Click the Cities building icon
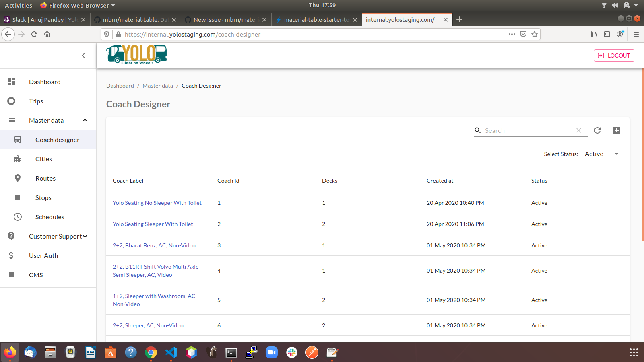The height and width of the screenshot is (362, 644). pos(18,159)
